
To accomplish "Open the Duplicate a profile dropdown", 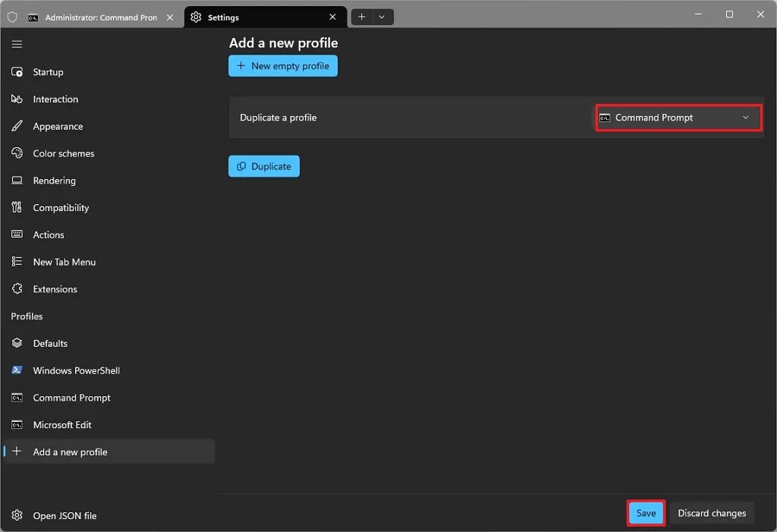I will (678, 117).
